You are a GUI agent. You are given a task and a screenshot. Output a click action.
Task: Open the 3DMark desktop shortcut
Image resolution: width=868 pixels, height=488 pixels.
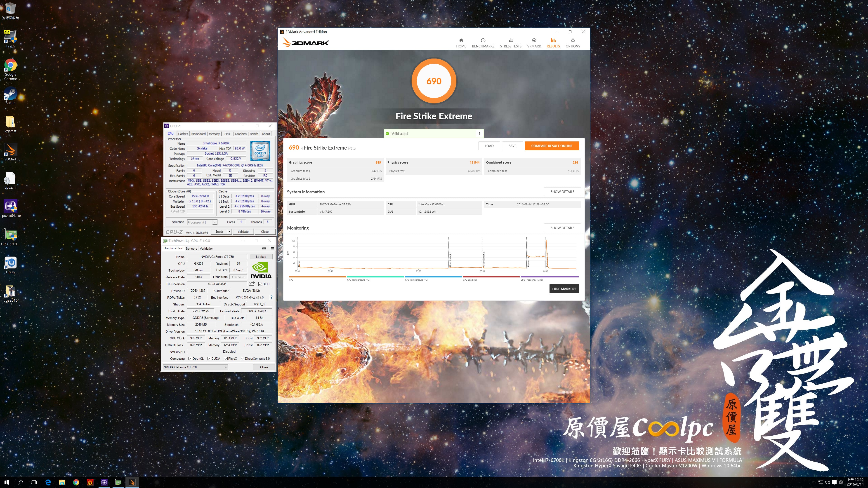pyautogui.click(x=10, y=152)
